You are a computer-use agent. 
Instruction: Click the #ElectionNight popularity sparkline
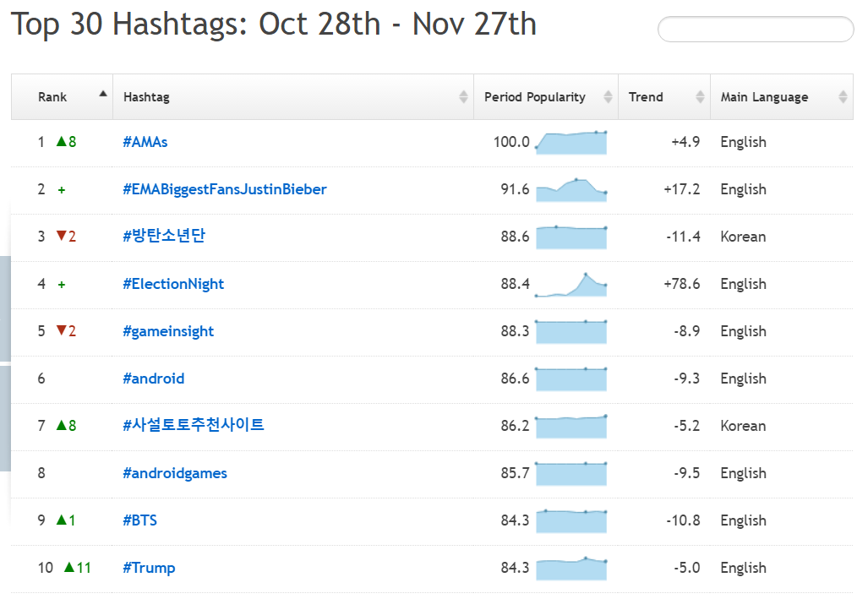(x=571, y=285)
